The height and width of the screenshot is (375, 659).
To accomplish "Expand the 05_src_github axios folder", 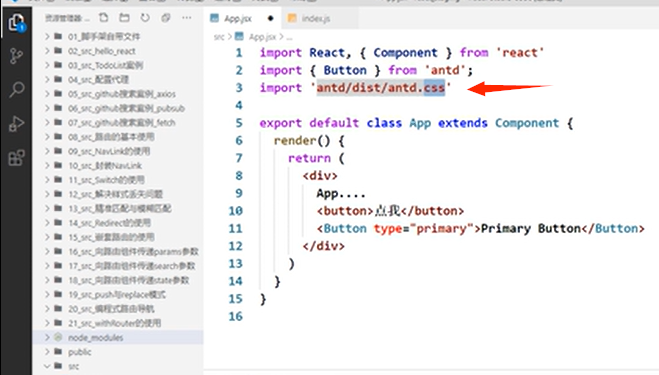I will pos(47,94).
